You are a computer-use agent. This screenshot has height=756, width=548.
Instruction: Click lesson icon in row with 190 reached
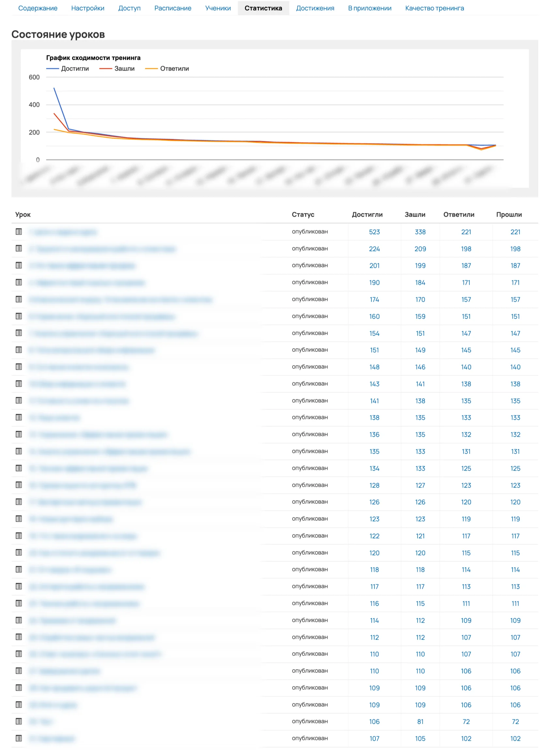pos(19,282)
